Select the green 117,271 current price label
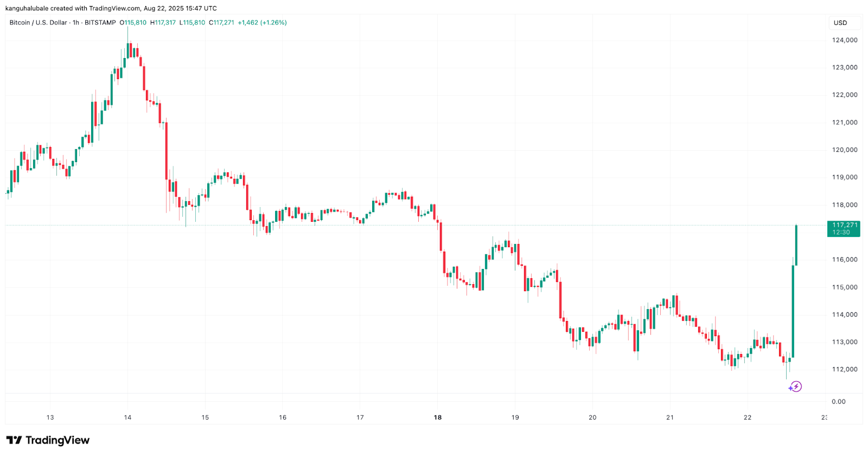This screenshot has height=456, width=868. click(x=844, y=228)
